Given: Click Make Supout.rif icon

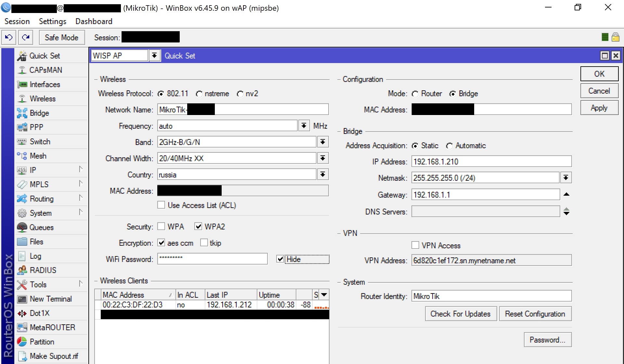Looking at the screenshot, I should [22, 356].
